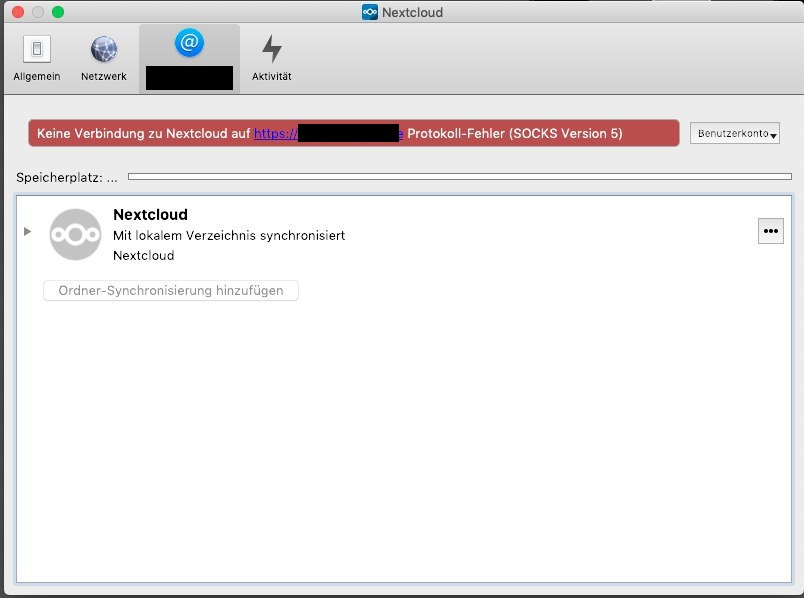Select the Nextcloud account sync row
The width and height of the screenshot is (804, 598).
click(400, 234)
